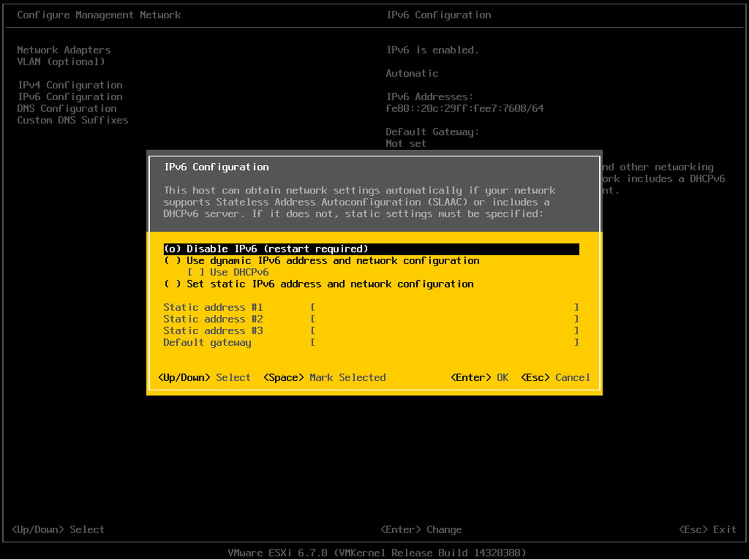Screen dimensions: 749x560
Task: Open VLAN (optional) menu entry
Action: click(61, 62)
